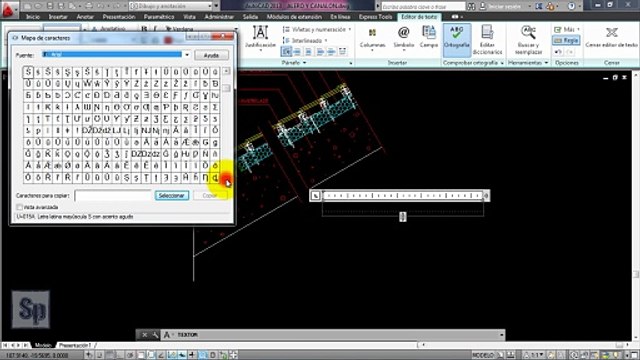
Task: Click the keyword search field in title bar
Action: (x=423, y=6)
